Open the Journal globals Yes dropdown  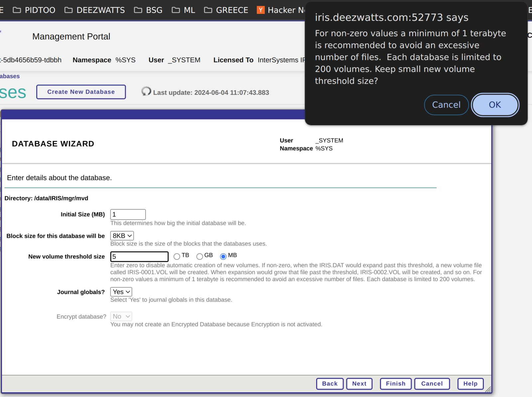click(121, 292)
